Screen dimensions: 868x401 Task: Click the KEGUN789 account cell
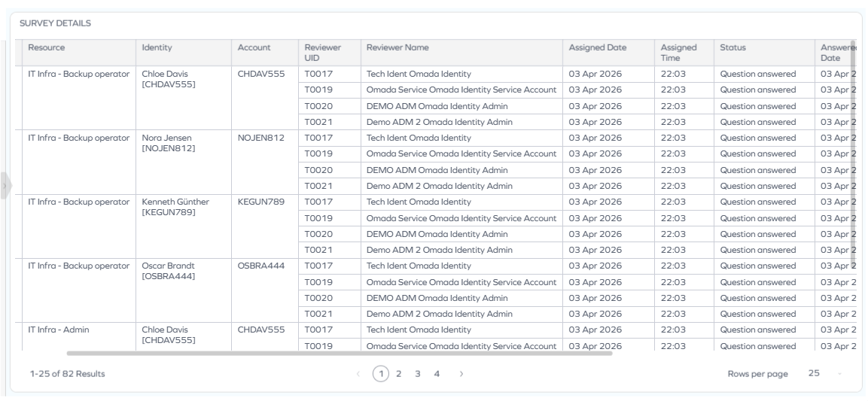click(264, 226)
